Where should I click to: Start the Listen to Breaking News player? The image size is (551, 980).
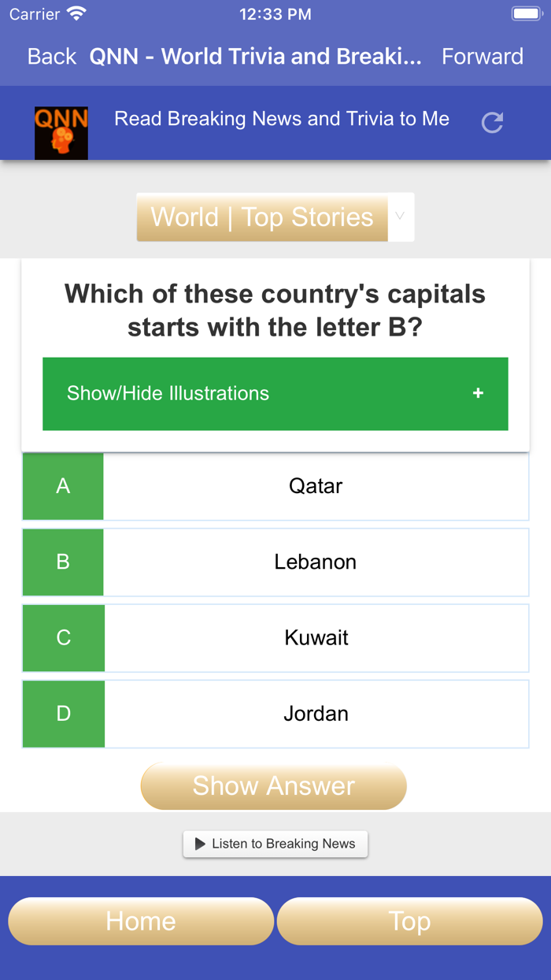tap(275, 844)
